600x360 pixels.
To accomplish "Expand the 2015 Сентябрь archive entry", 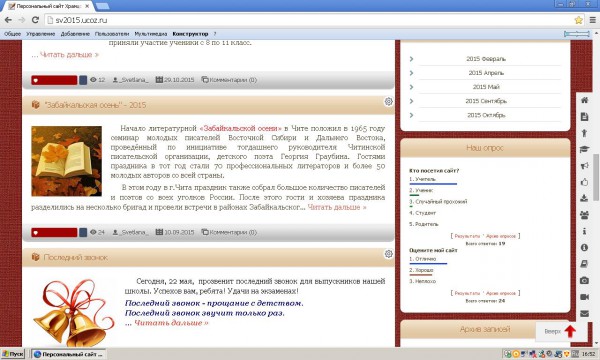I will [486, 101].
